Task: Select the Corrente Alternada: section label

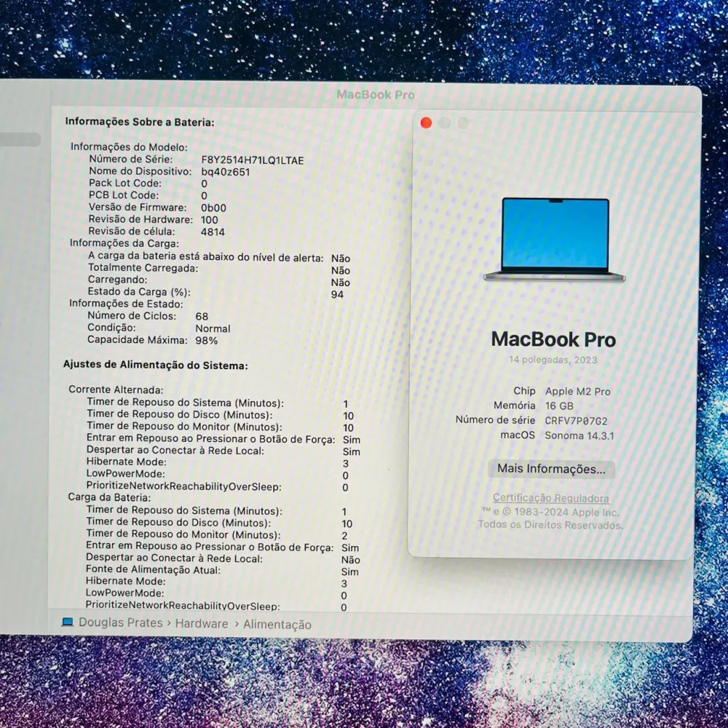Action: (116, 390)
